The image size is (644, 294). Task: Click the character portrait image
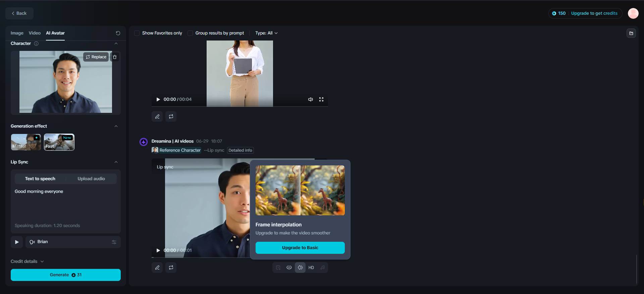66,82
